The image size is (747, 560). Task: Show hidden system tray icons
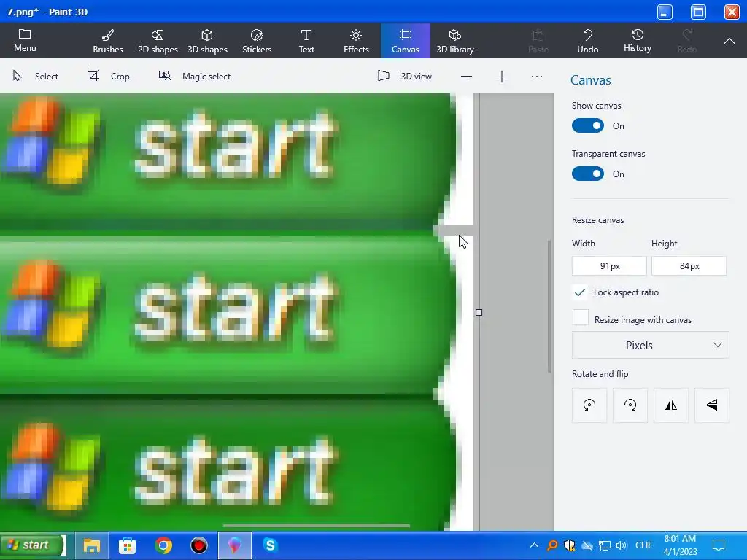pos(534,545)
